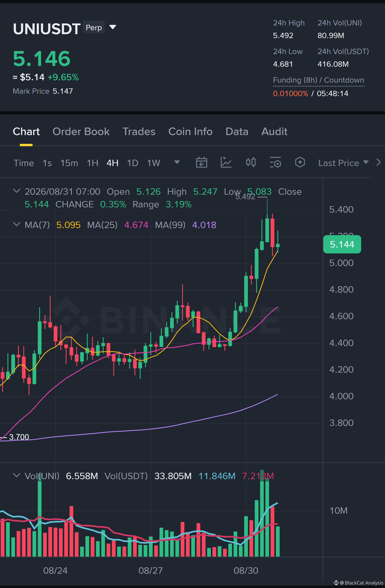Select the Chart tab
Viewport: 385px width, 588px height.
click(26, 132)
